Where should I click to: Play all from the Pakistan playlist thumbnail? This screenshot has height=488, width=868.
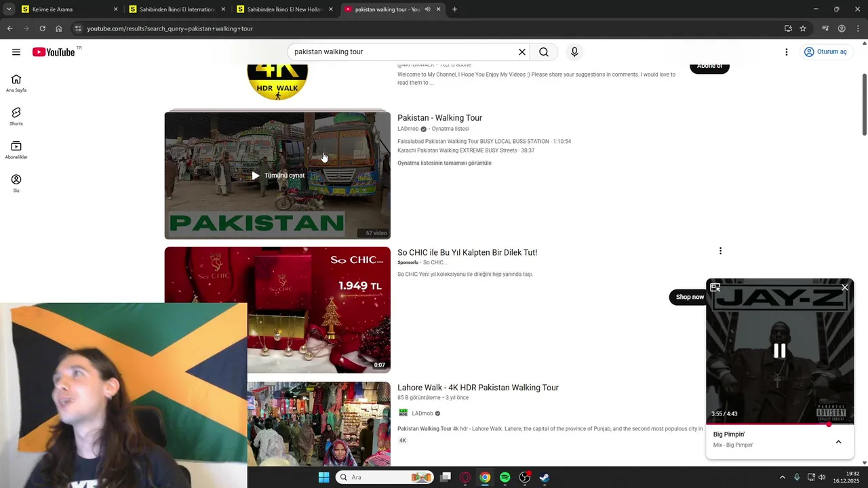click(277, 175)
